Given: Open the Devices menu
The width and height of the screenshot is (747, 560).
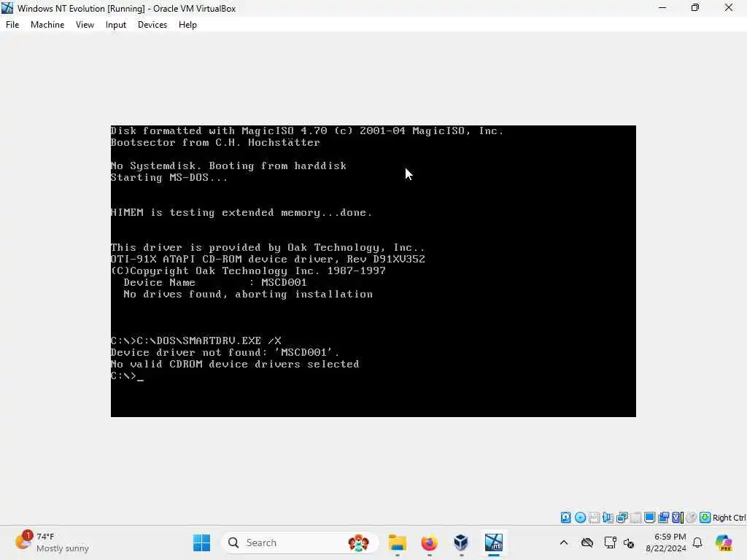Looking at the screenshot, I should (x=152, y=25).
